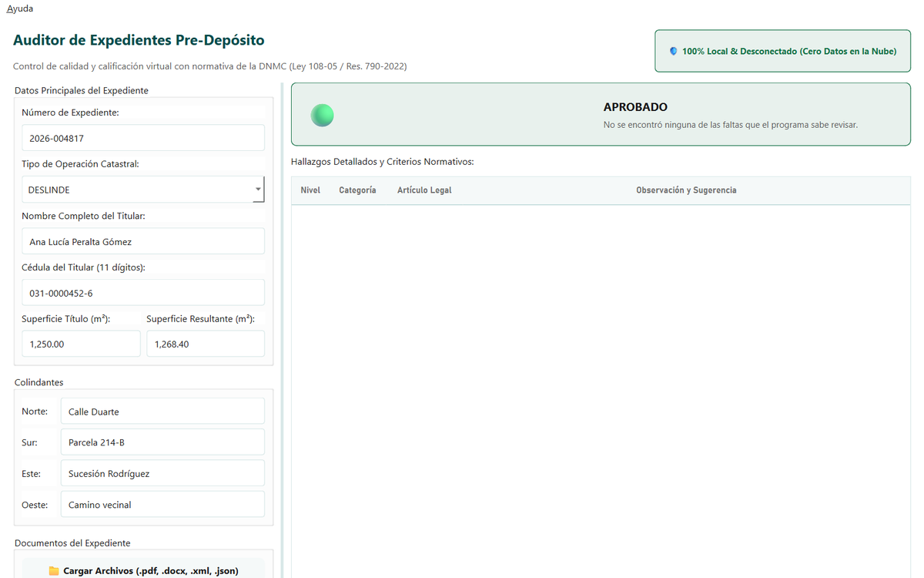Click the Nombre Completo del Titular field
The image size is (924, 578).
(143, 241)
